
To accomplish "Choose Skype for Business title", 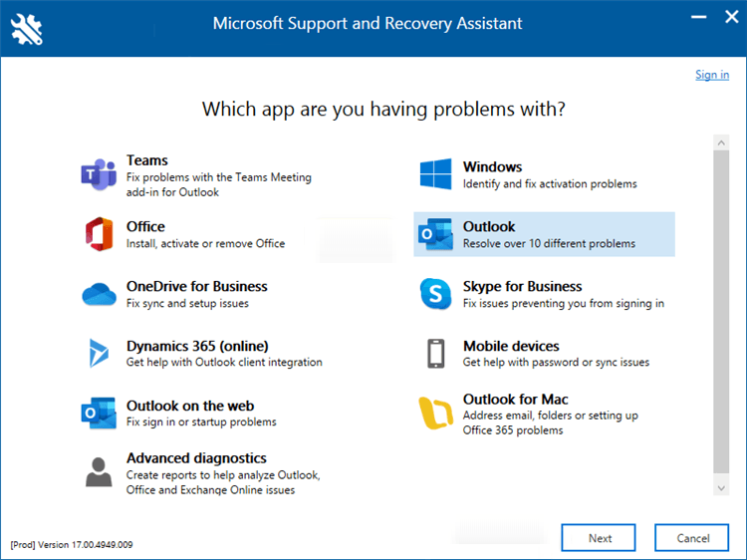I will (x=522, y=286).
